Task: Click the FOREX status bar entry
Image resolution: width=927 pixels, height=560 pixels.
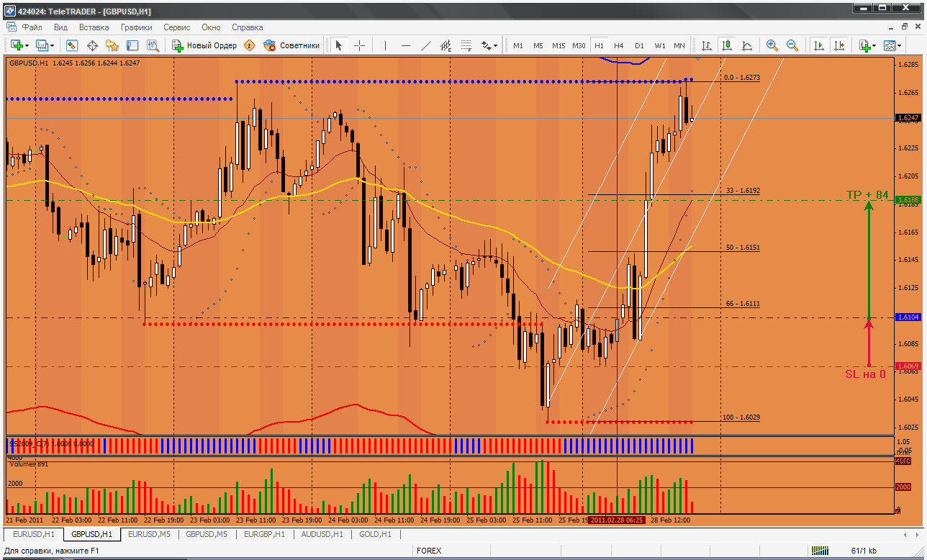Action: [x=429, y=551]
